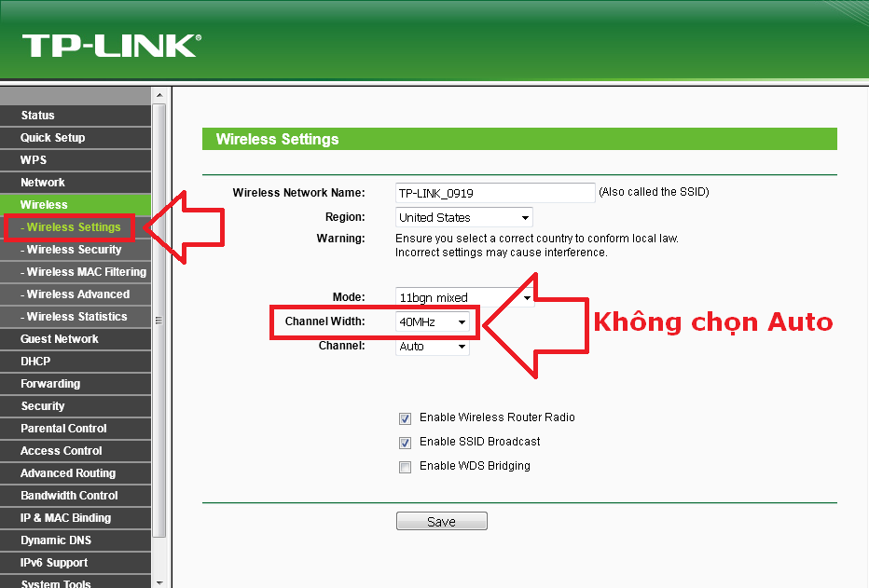This screenshot has width=869, height=588.
Task: Click the 'Region:' label
Action: click(x=345, y=217)
